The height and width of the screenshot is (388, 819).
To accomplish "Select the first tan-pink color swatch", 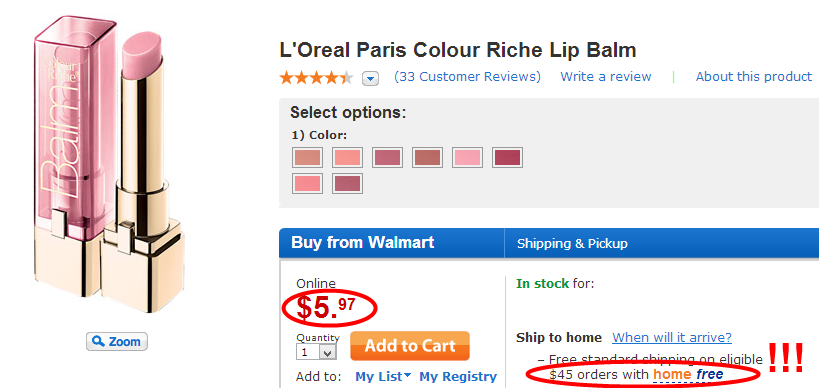I will click(307, 157).
